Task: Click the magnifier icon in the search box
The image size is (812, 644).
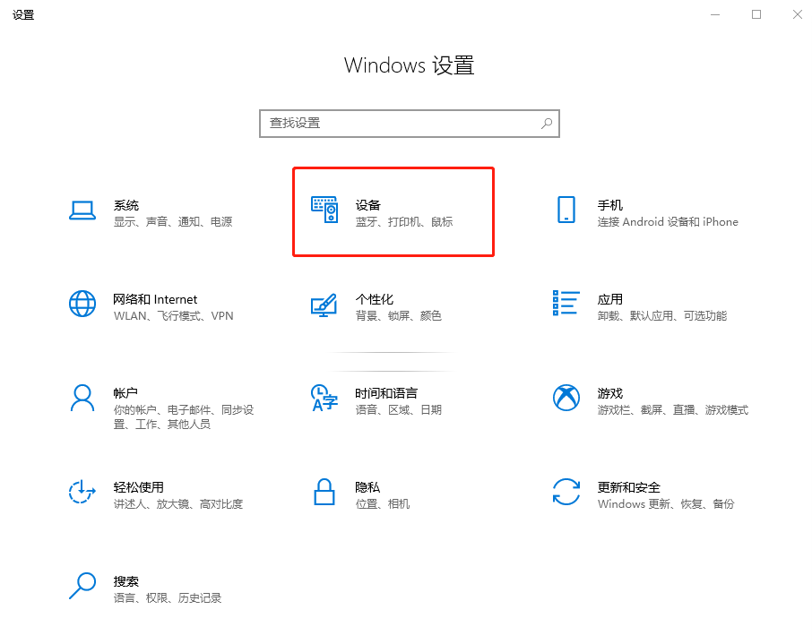Action: point(546,123)
